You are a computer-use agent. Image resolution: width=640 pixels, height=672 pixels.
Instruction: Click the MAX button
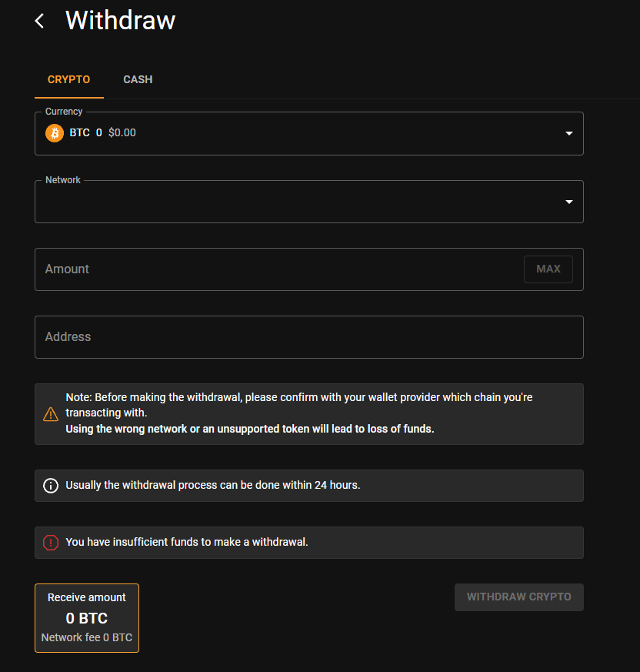(548, 269)
